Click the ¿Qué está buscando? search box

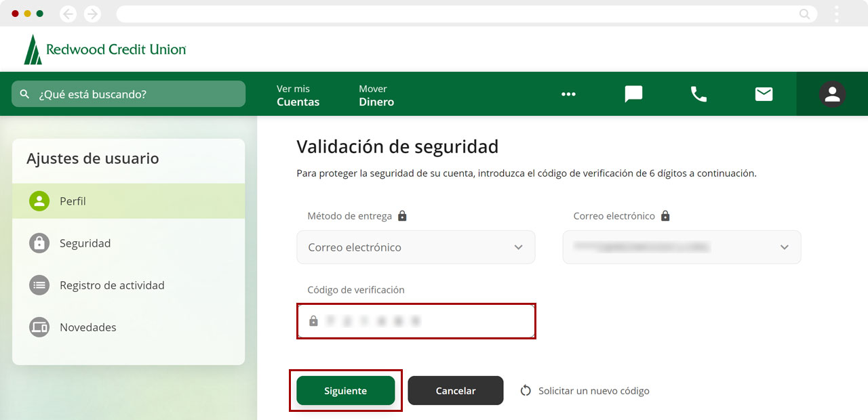pos(128,94)
